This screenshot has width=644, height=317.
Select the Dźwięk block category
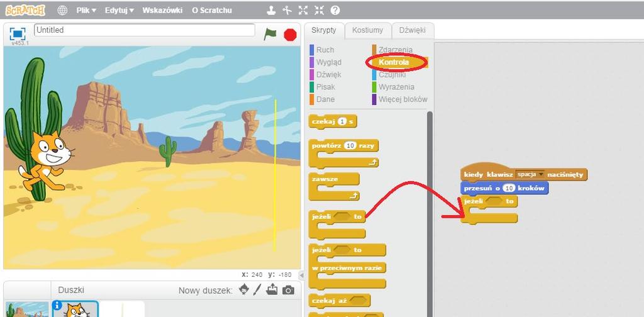click(x=328, y=74)
